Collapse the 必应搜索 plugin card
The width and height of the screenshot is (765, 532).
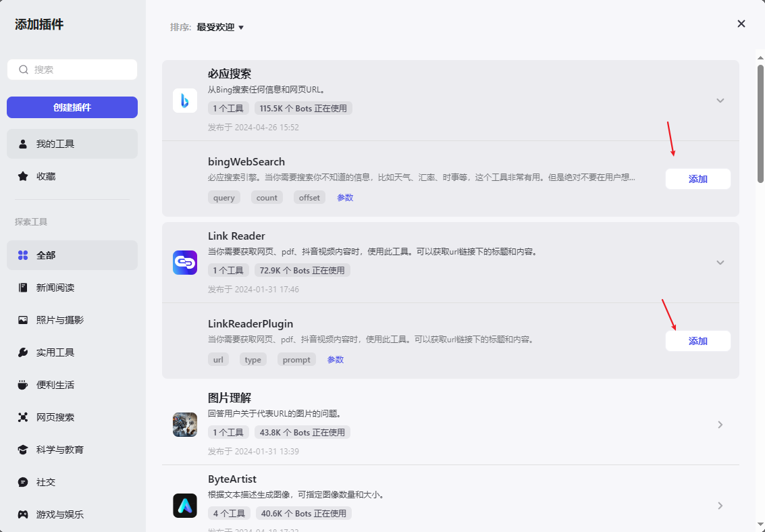tap(720, 101)
